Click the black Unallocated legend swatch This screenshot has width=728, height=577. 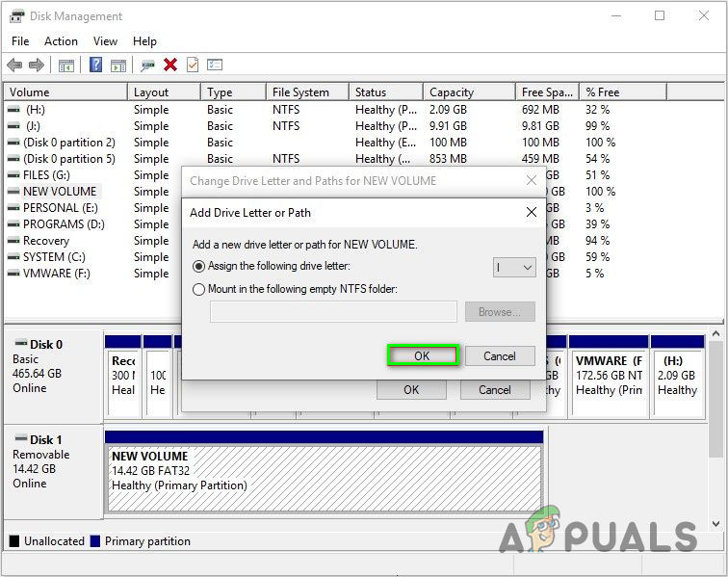point(14,541)
